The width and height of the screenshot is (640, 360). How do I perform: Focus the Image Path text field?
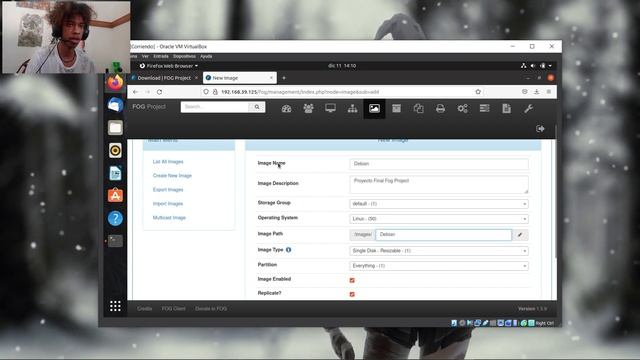coord(443,235)
